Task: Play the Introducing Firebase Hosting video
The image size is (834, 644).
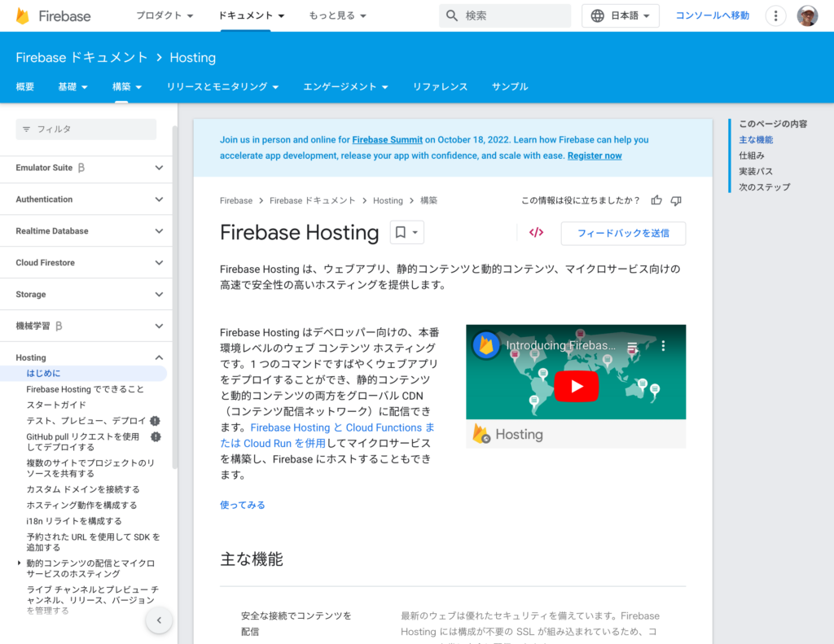Action: (x=576, y=385)
